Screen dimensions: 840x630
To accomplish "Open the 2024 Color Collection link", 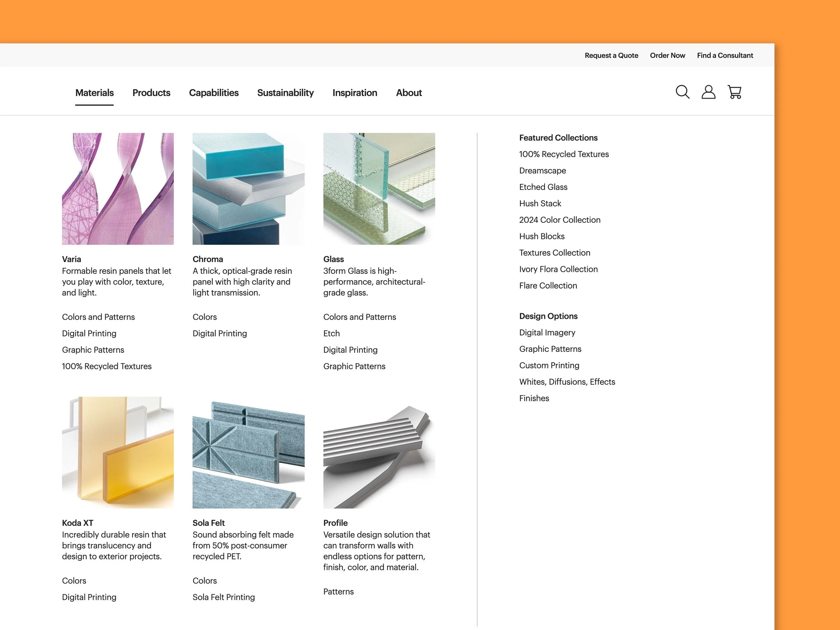I will [x=559, y=220].
